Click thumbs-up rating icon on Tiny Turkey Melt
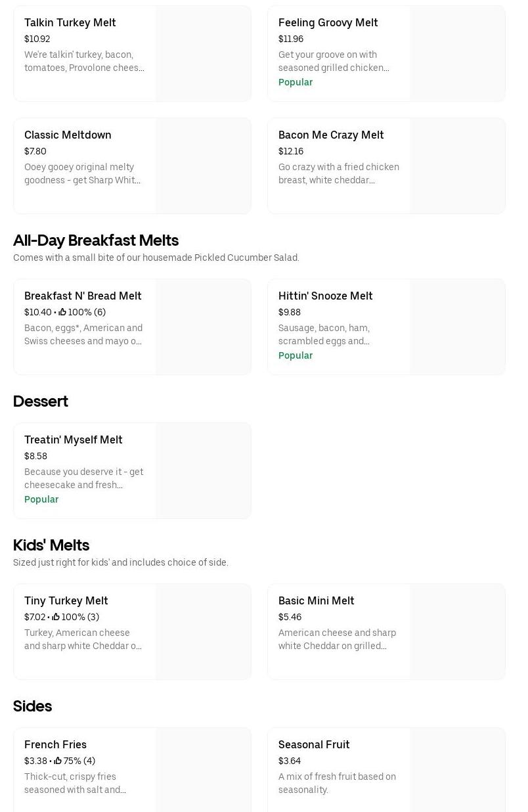Viewport: 528px width, 812px height. pos(56,618)
